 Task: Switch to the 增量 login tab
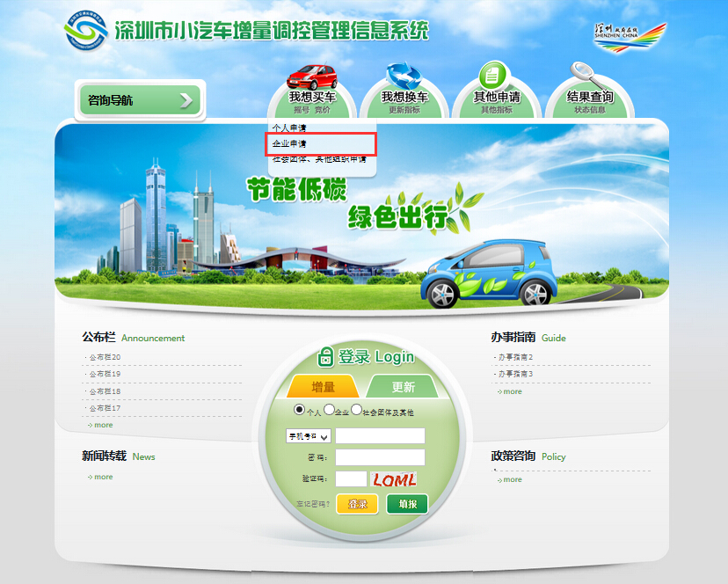point(323,387)
